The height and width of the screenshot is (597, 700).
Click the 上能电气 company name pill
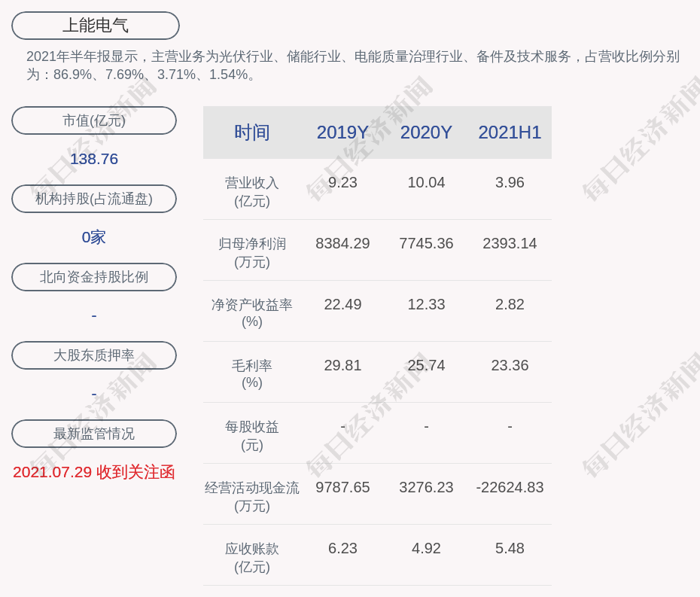(x=96, y=26)
